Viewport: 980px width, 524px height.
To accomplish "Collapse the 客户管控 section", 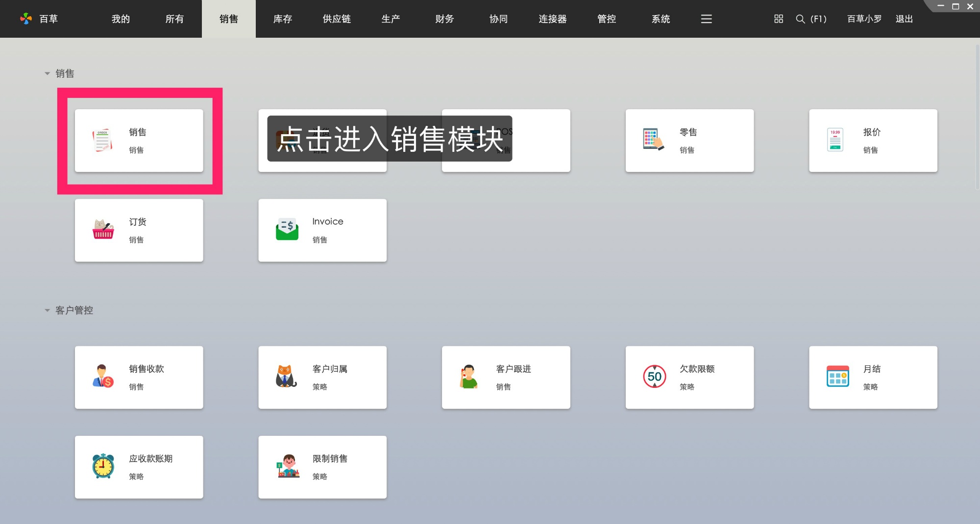I will 48,310.
